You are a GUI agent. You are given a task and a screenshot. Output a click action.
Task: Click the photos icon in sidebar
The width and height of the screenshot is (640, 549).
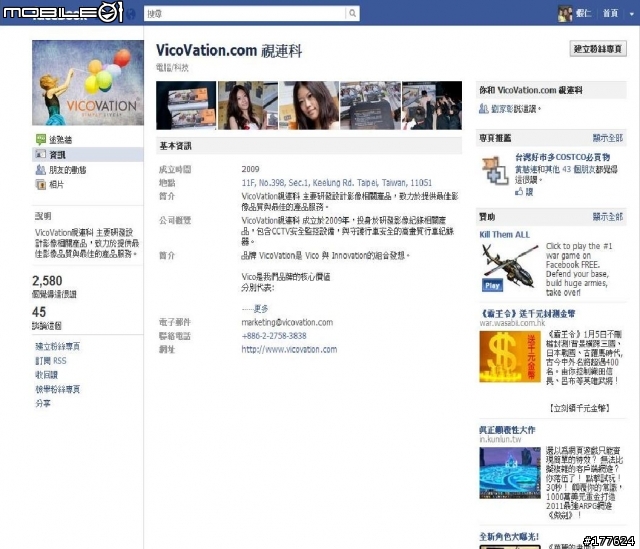click(40, 184)
